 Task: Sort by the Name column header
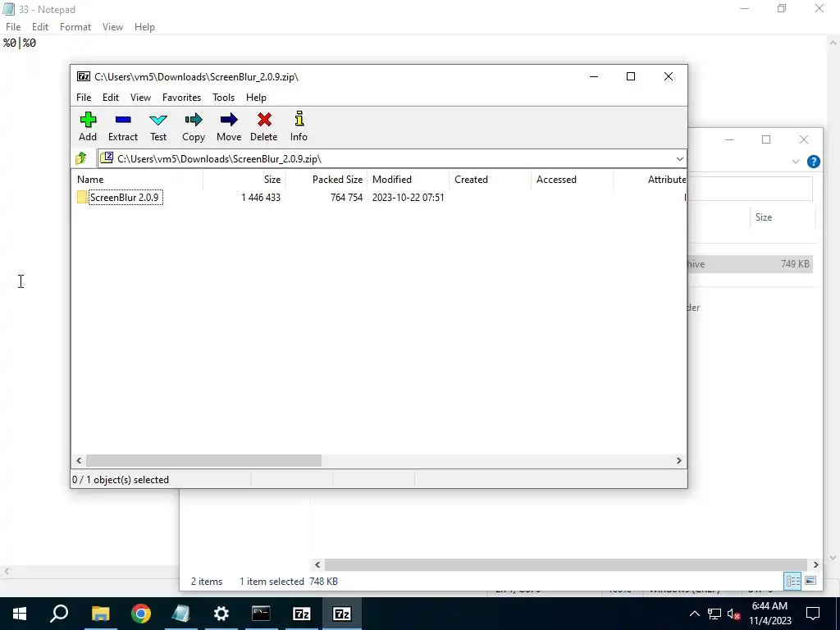137,180
